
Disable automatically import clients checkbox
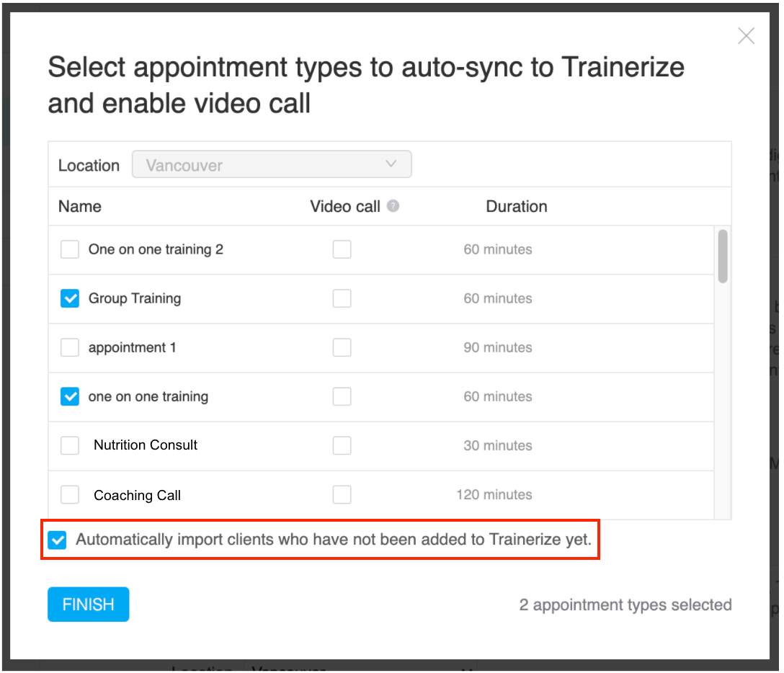coord(58,540)
